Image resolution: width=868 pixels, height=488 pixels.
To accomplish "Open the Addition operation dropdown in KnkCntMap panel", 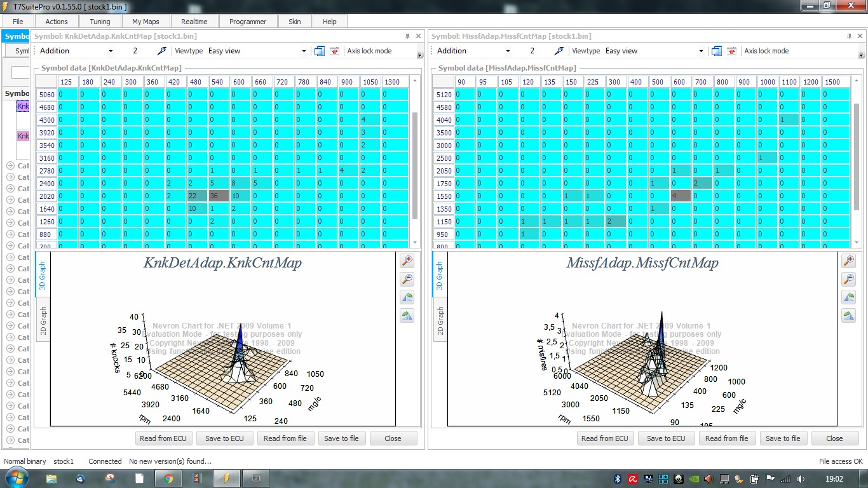I will [x=76, y=51].
